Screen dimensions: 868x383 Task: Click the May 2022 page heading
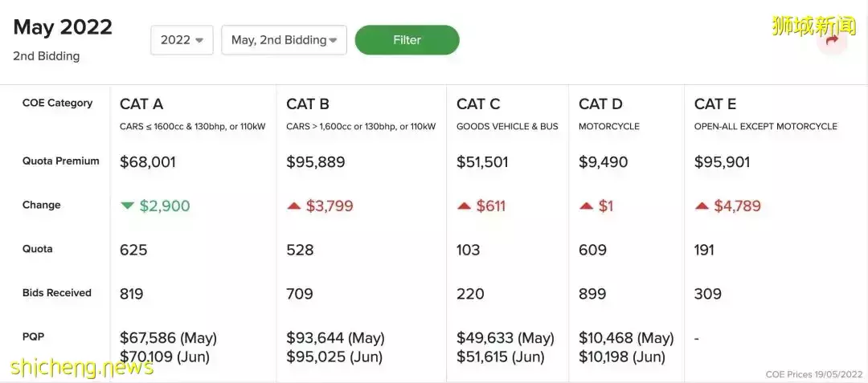63,27
